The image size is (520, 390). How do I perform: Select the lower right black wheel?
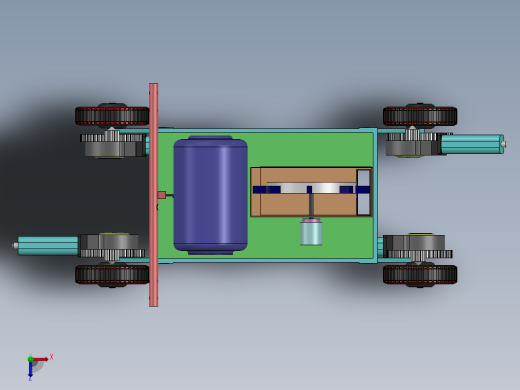click(420, 275)
